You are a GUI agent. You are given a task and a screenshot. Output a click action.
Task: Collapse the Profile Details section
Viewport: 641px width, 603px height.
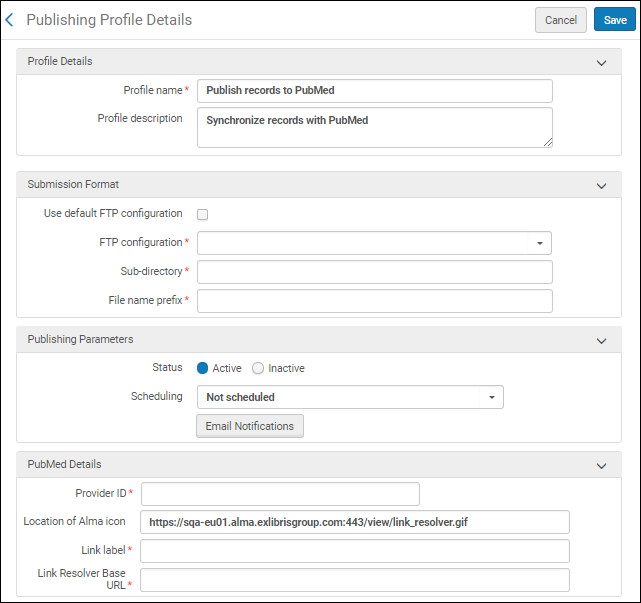(x=601, y=63)
